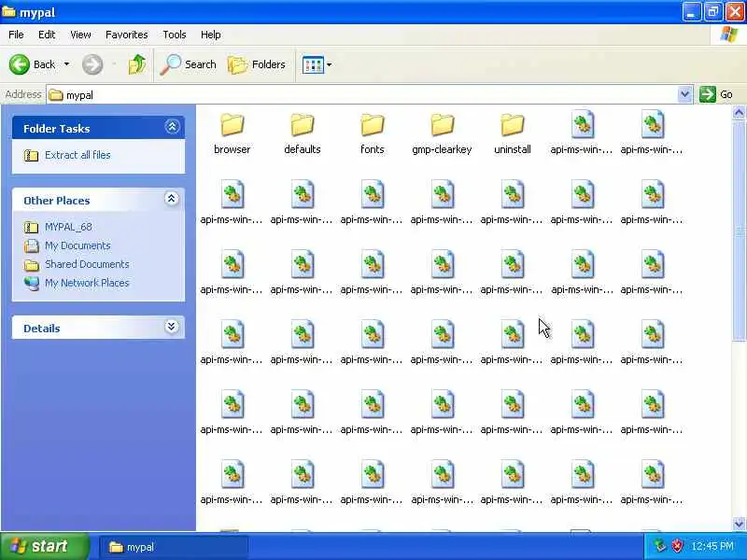This screenshot has height=560, width=747.
Task: Open the Search pane
Action: point(189,64)
